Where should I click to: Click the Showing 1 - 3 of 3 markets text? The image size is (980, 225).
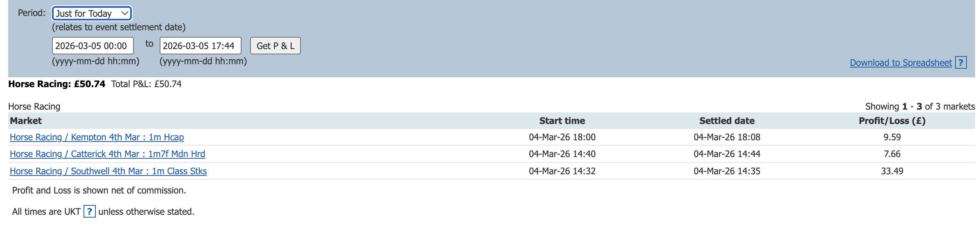920,106
